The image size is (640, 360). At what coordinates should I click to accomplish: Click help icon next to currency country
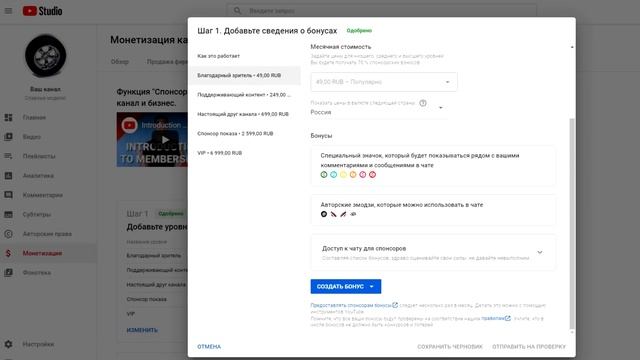pyautogui.click(x=423, y=103)
